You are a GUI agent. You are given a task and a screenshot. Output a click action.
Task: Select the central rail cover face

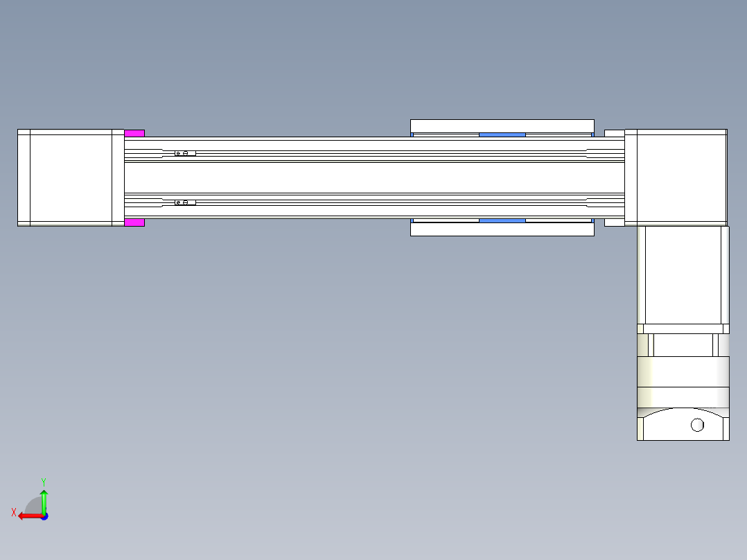tap(374, 177)
